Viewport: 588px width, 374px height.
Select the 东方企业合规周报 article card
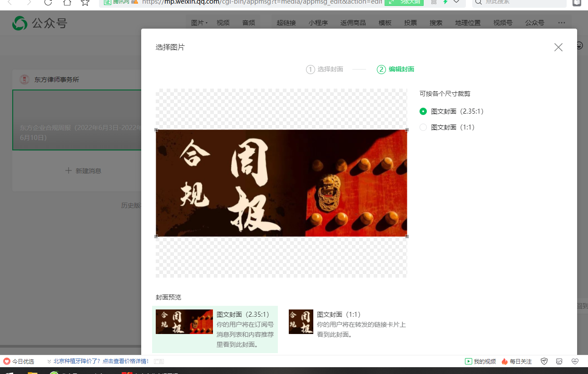[x=77, y=120]
